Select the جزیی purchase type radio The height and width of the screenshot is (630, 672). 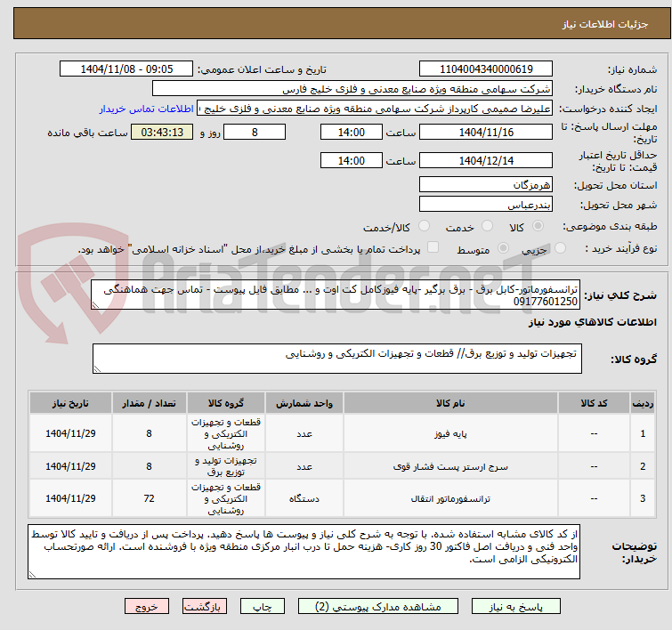(560, 247)
